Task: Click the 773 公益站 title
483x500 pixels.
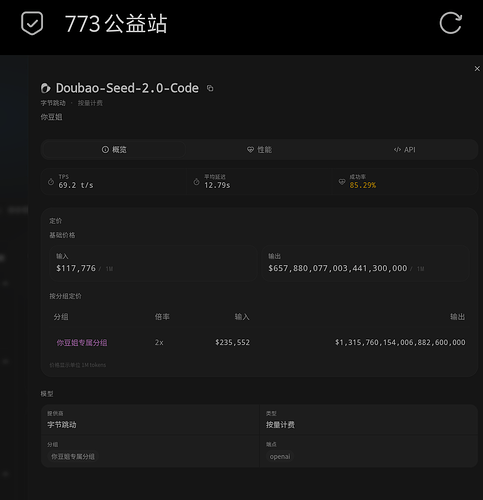Action: click(x=116, y=24)
